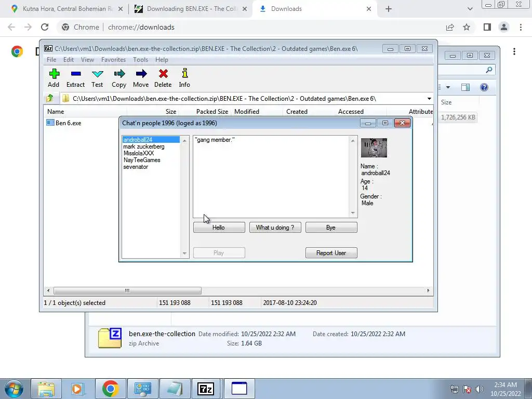Toggle the Explorer preview pane icon
Viewport: 532px width, 399px height.
465,87
